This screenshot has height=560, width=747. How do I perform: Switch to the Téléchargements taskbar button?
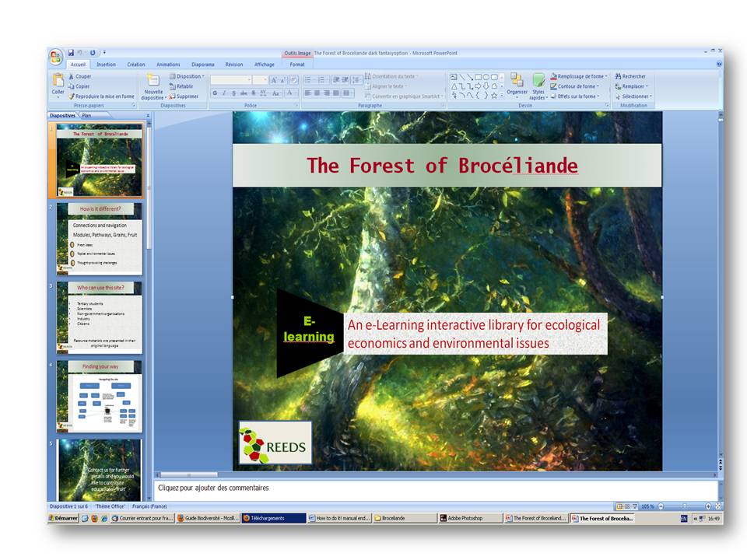(273, 519)
